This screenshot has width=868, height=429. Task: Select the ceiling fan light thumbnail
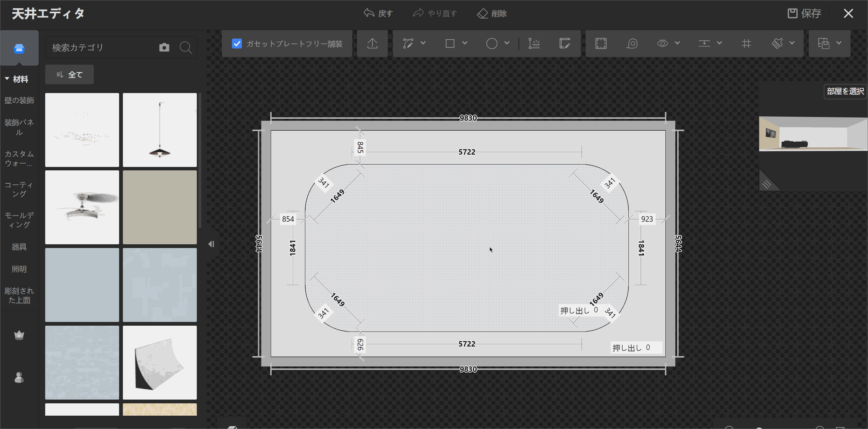pyautogui.click(x=82, y=207)
